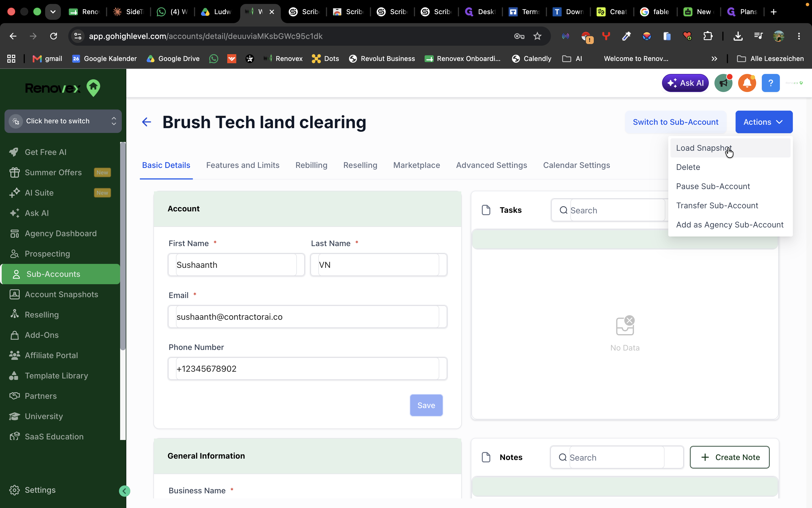
Task: Choose Delete from Actions menu
Action: [x=730, y=167]
